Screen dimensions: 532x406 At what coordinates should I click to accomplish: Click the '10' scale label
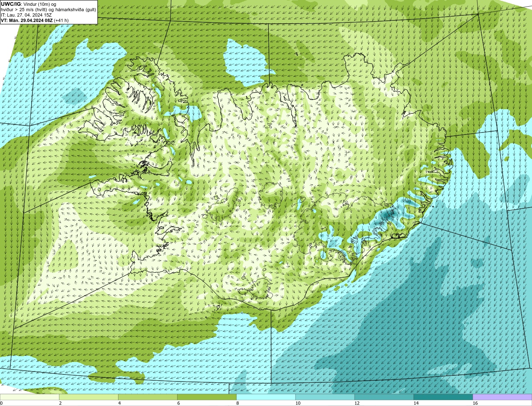click(x=298, y=403)
